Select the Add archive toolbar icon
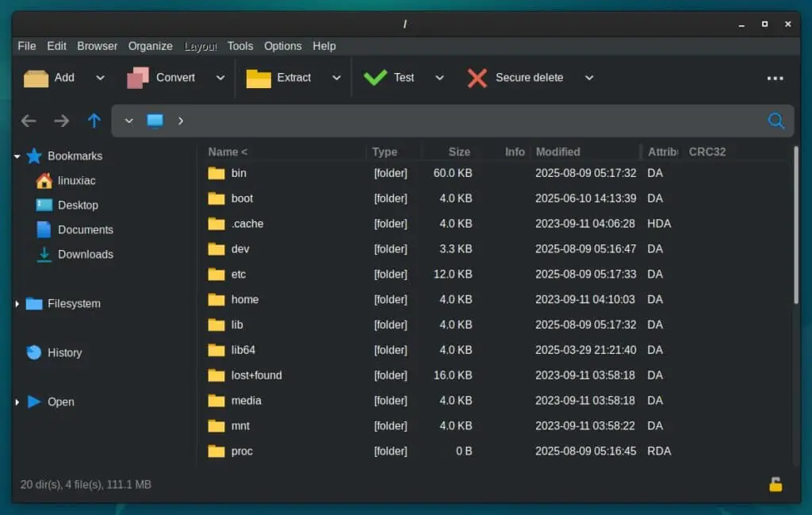Image resolution: width=812 pixels, height=515 pixels. pyautogui.click(x=36, y=77)
